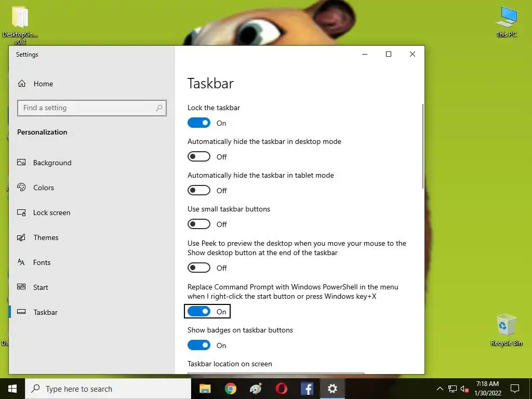This screenshot has width=532, height=399.
Task: Turn off Lock the taskbar toggle
Action: [x=199, y=123]
